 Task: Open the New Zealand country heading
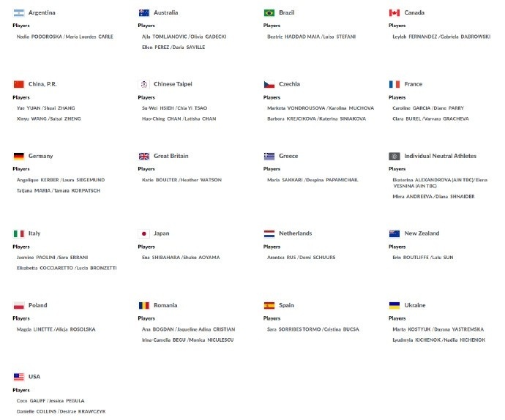422,233
